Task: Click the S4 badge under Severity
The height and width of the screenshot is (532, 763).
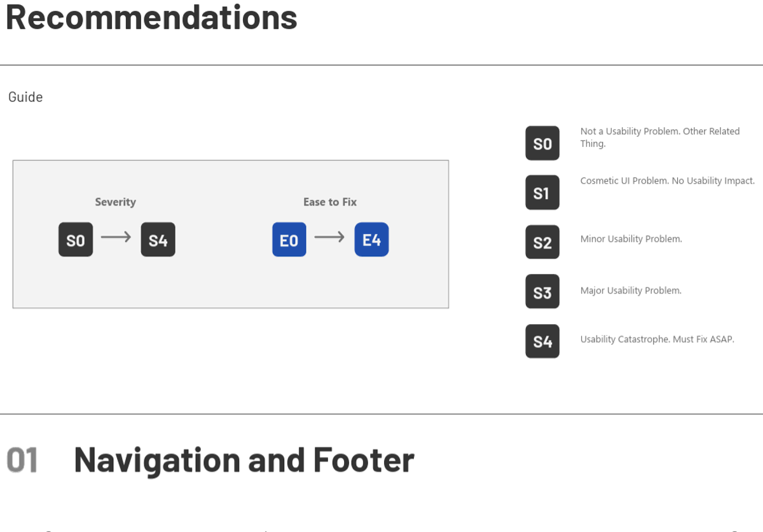Action: tap(158, 240)
